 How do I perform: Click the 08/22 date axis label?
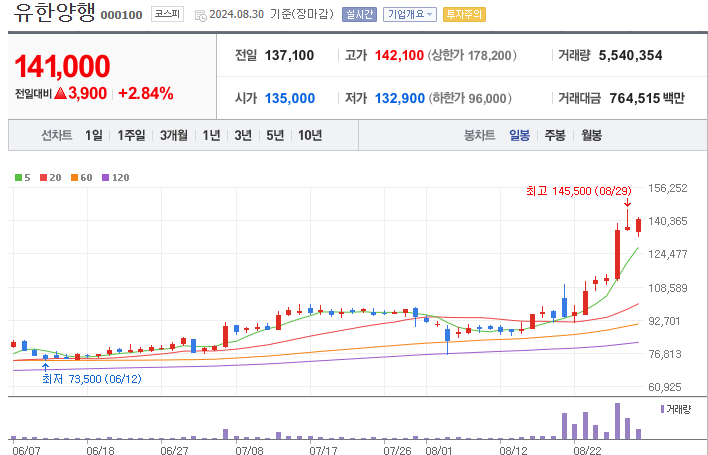pyautogui.click(x=587, y=450)
